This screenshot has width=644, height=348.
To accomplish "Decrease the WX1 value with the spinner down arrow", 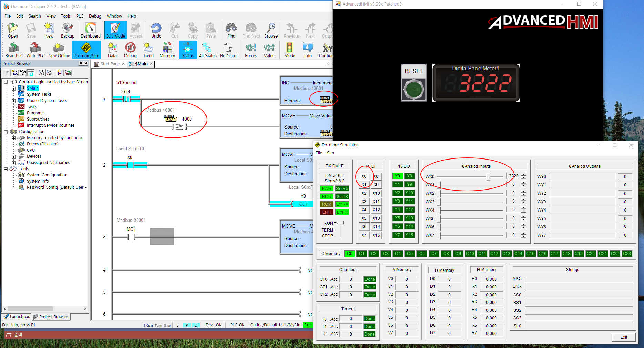I will 524,186.
